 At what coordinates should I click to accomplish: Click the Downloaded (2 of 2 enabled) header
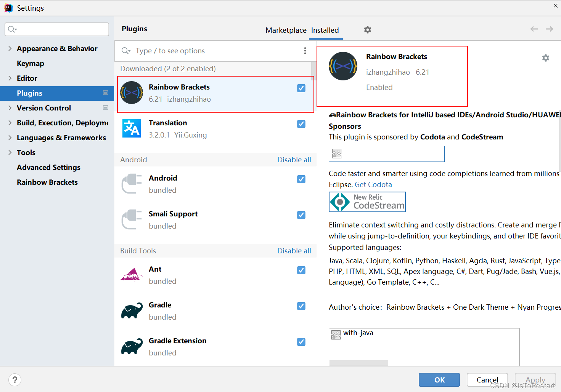point(168,69)
